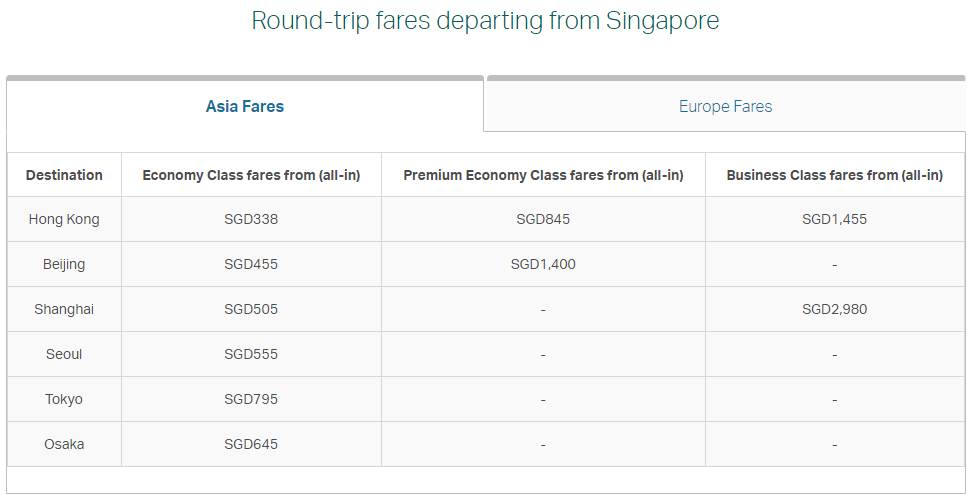Click Shanghai business fare SGD2,980

(834, 309)
